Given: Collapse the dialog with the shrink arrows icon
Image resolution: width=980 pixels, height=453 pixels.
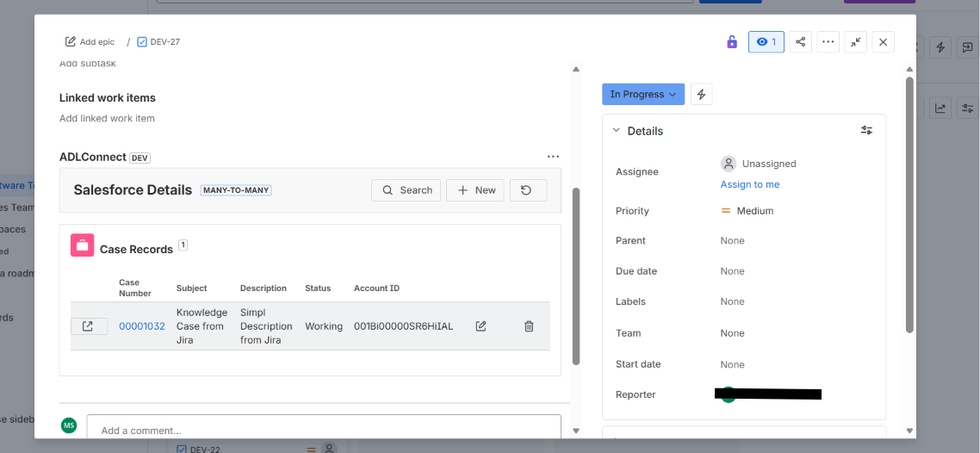Looking at the screenshot, I should coord(856,42).
